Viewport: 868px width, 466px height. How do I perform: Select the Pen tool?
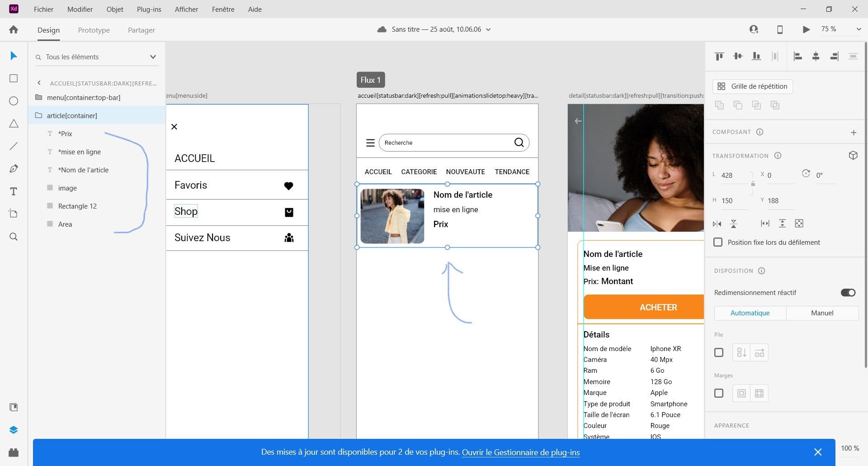pyautogui.click(x=14, y=169)
